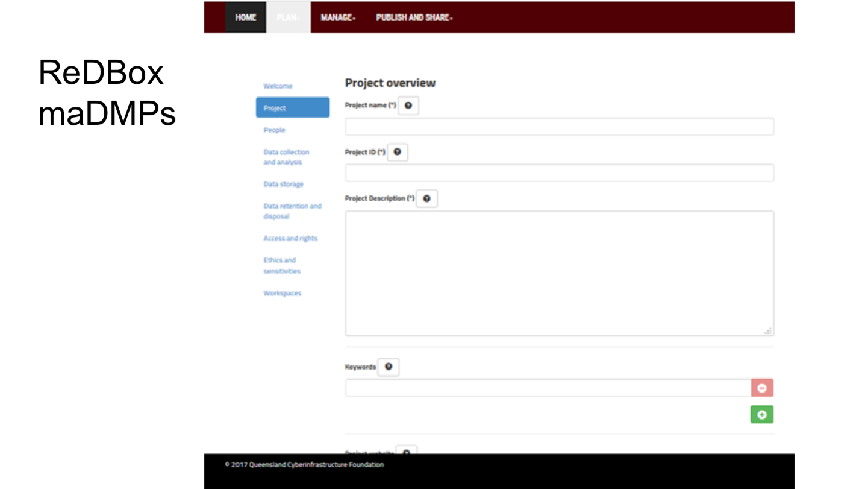Screen dimensions: 868x489
Task: Go to Data storage section
Action: (x=284, y=185)
